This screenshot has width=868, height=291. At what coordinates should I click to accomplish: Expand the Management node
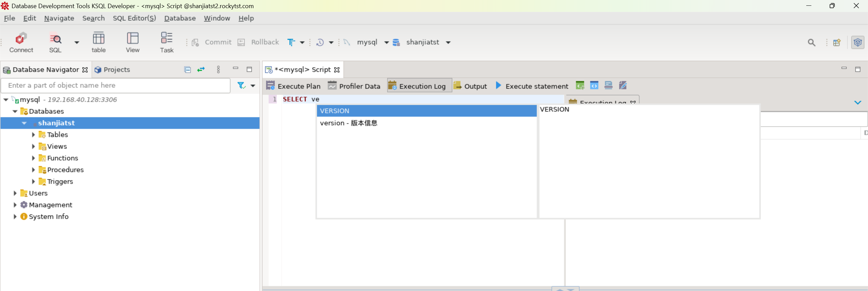point(15,205)
